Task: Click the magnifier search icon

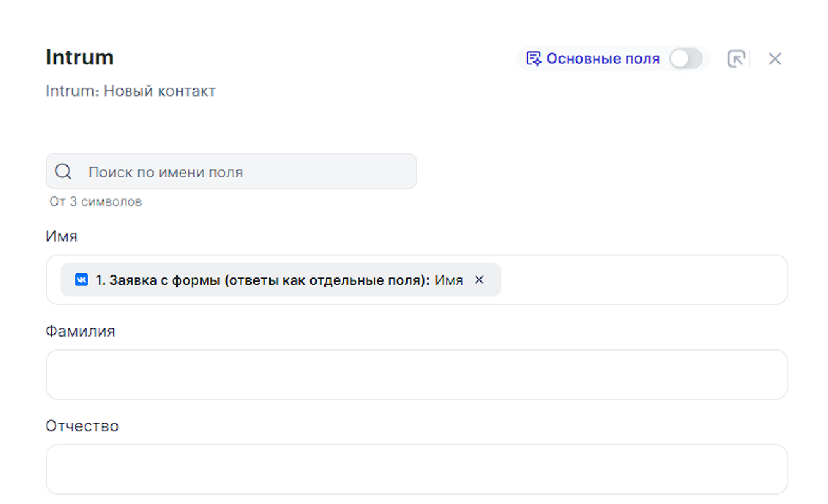Action: pyautogui.click(x=63, y=172)
